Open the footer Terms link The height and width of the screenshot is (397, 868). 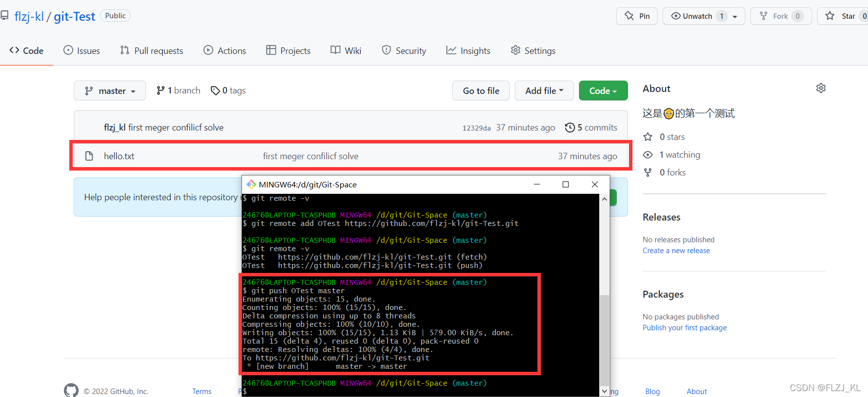click(201, 391)
